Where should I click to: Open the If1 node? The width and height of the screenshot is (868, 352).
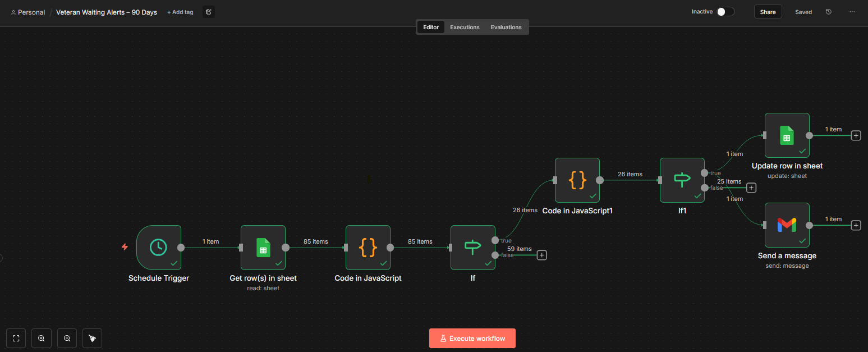[682, 180]
